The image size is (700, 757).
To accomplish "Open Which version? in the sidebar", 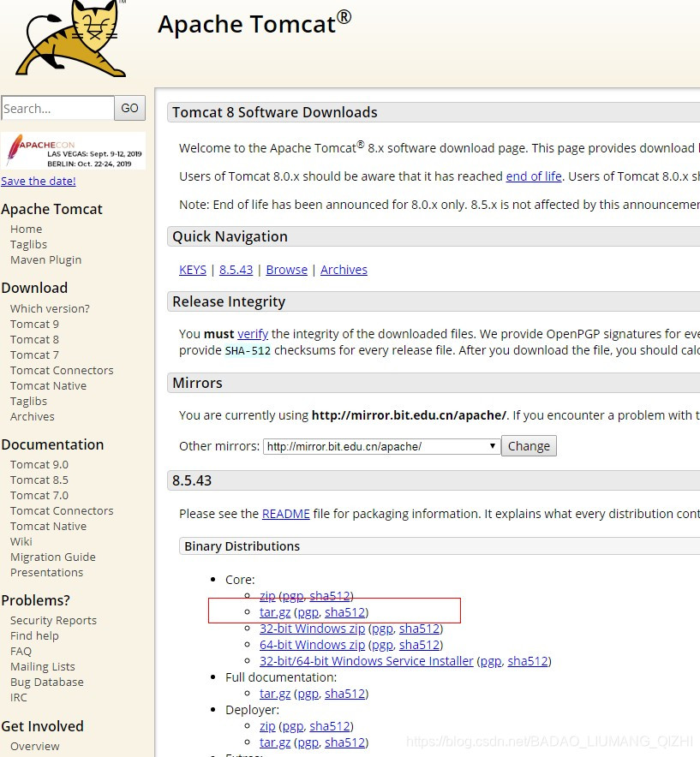I will point(49,308).
